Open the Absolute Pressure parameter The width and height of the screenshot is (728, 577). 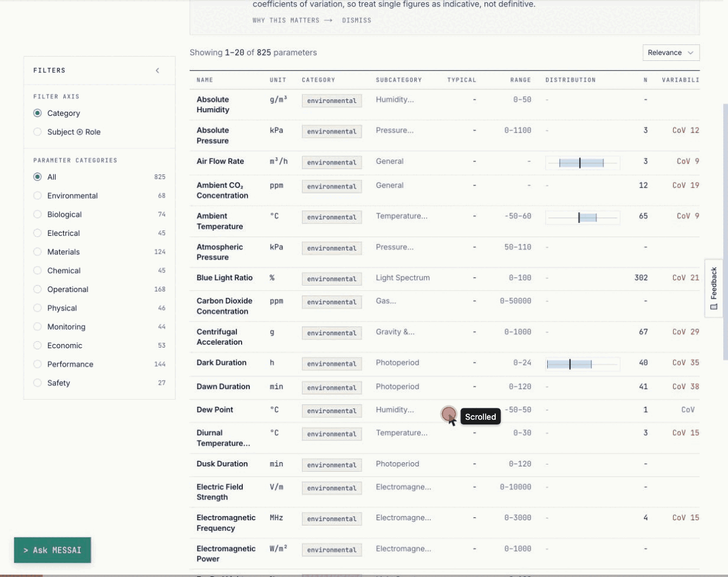point(213,135)
